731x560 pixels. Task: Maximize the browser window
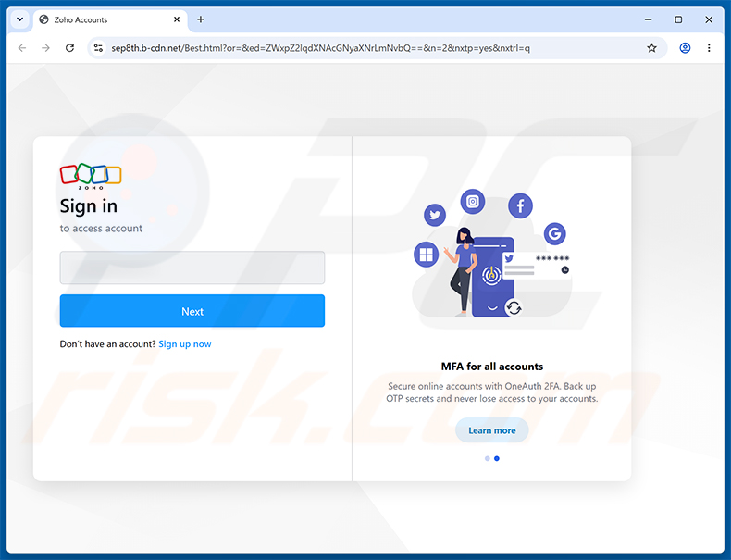pos(678,19)
